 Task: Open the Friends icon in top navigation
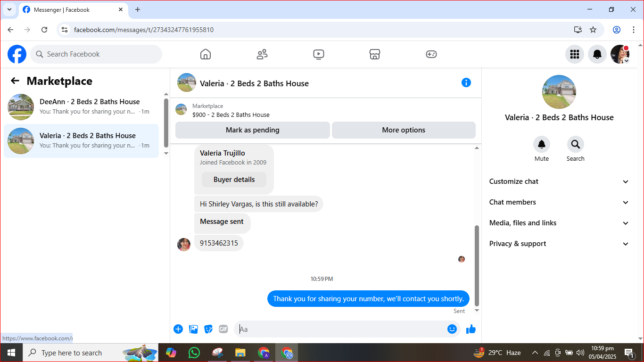262,54
